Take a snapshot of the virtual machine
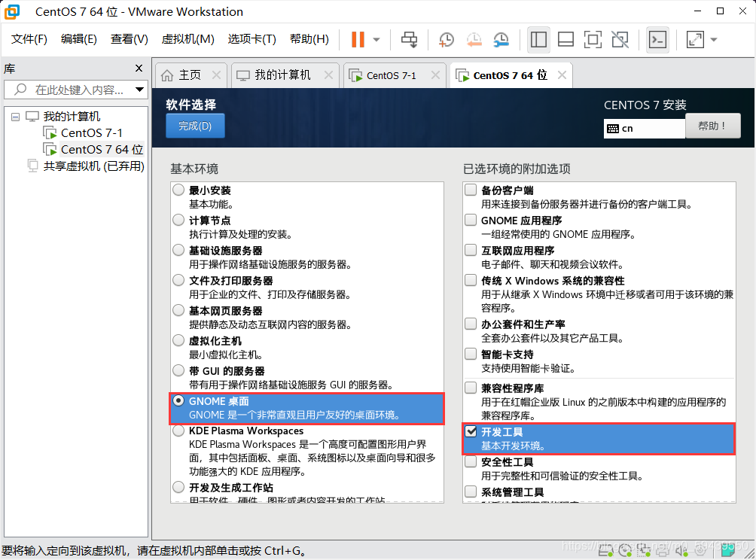The height and width of the screenshot is (560, 756). coord(447,40)
